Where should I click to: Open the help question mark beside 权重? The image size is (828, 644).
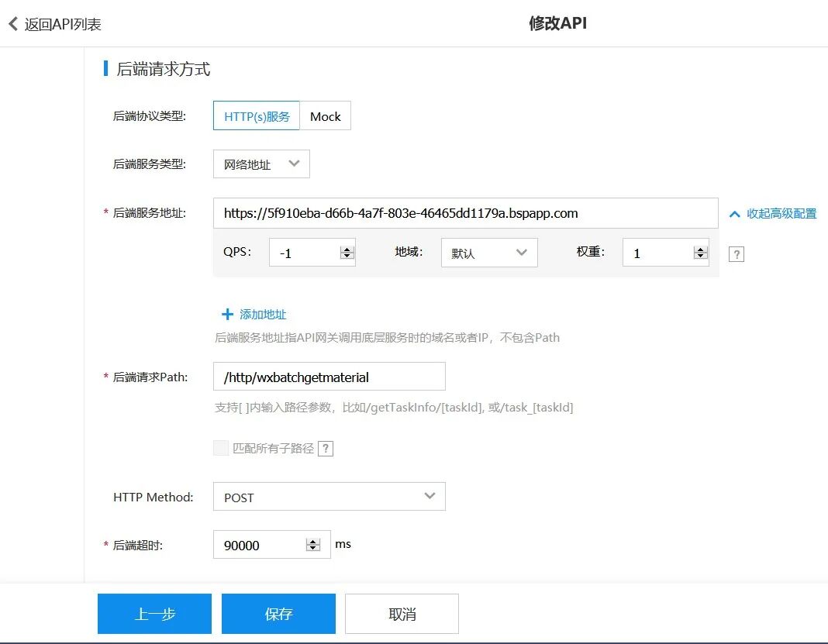[x=736, y=253]
